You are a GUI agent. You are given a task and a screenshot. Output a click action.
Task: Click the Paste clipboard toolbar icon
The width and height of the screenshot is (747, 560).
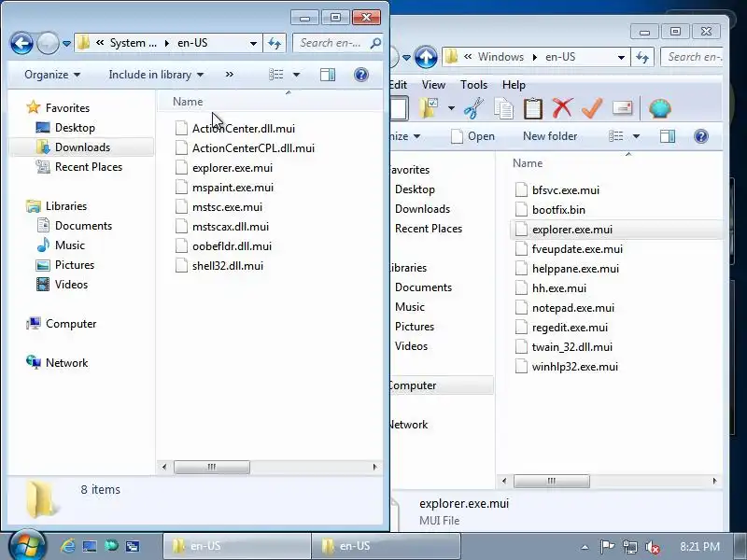(532, 108)
